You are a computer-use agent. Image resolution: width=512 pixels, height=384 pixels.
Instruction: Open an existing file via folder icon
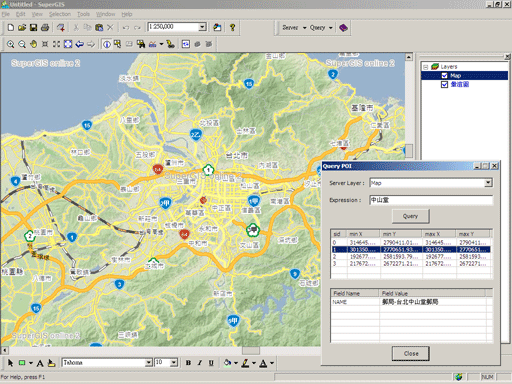click(x=22, y=27)
